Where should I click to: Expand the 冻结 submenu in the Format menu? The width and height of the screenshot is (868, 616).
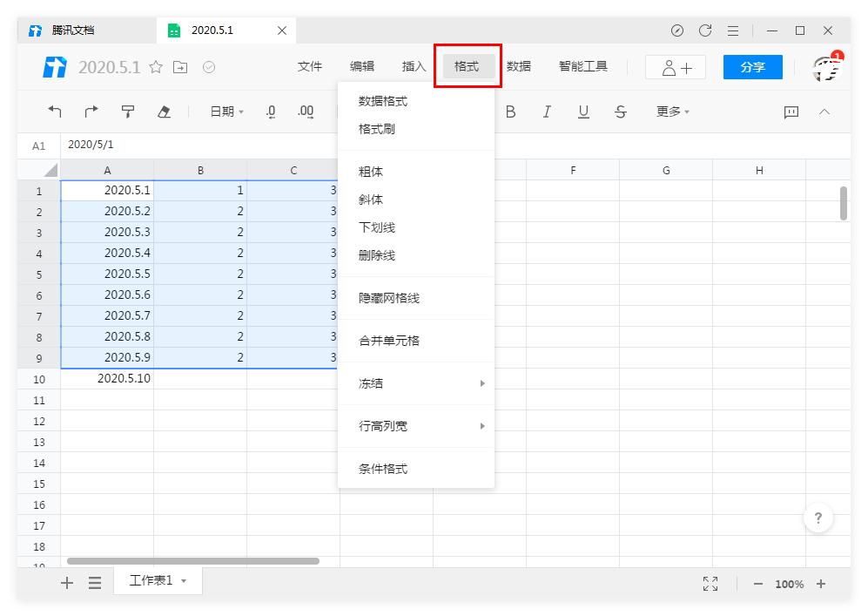click(x=383, y=383)
